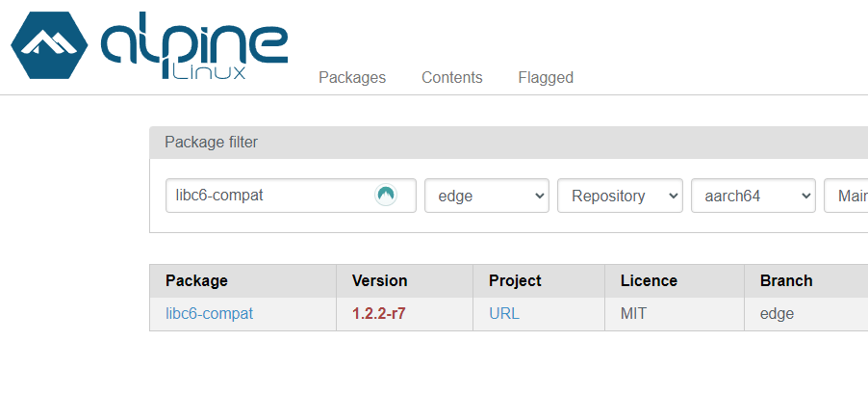This screenshot has width=868, height=394.
Task: Follow the project URL link
Action: 504,314
